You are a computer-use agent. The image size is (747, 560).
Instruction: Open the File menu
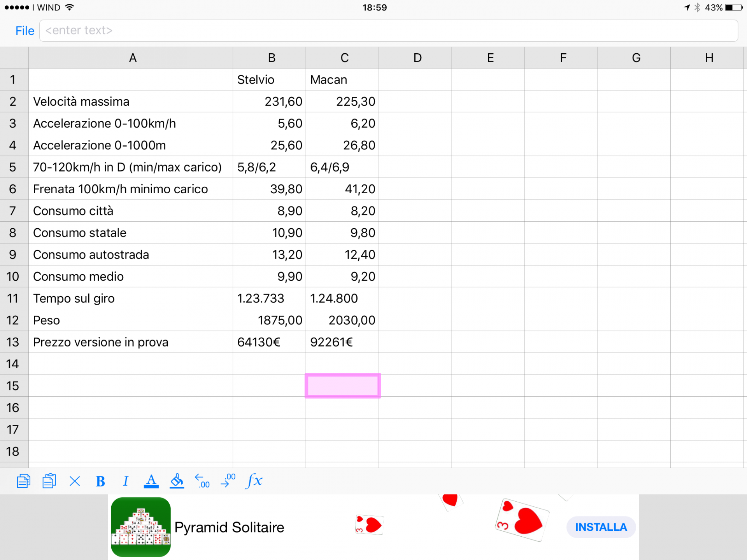pos(25,31)
